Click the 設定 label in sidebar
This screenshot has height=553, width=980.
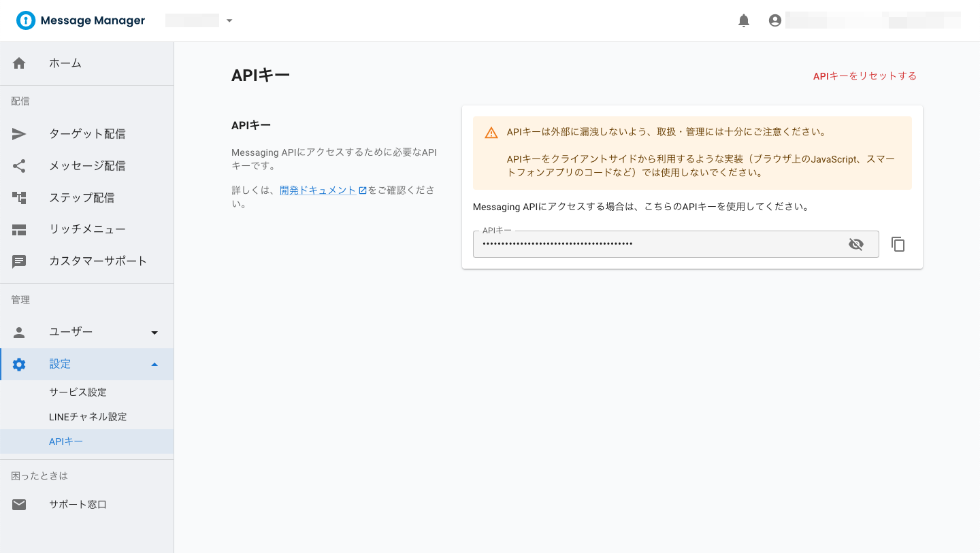(x=60, y=364)
